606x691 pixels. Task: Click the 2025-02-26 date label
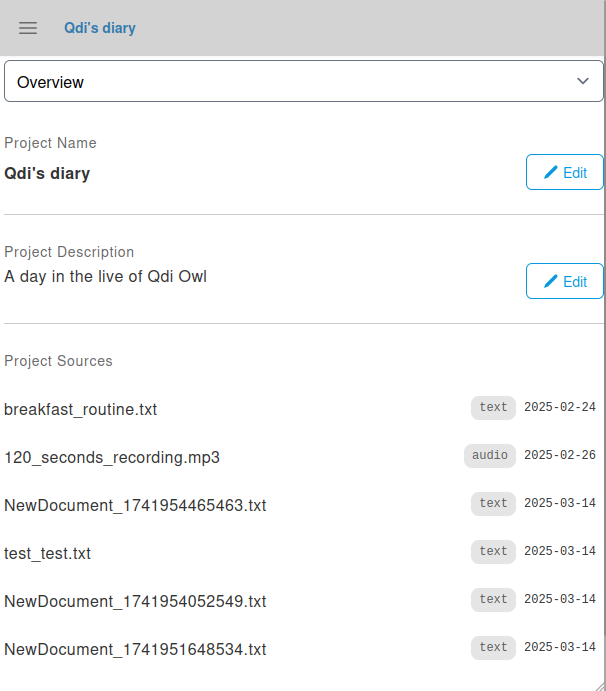(x=559, y=456)
